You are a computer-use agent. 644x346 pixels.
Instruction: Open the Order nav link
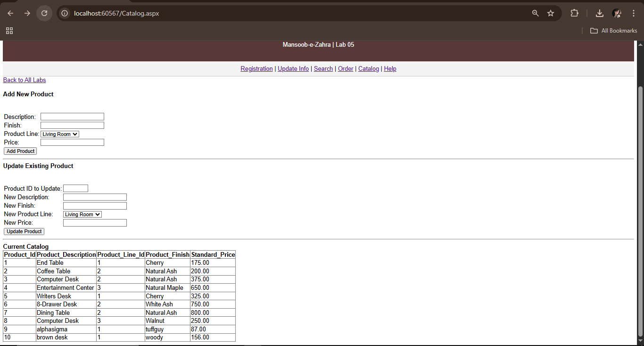click(346, 69)
